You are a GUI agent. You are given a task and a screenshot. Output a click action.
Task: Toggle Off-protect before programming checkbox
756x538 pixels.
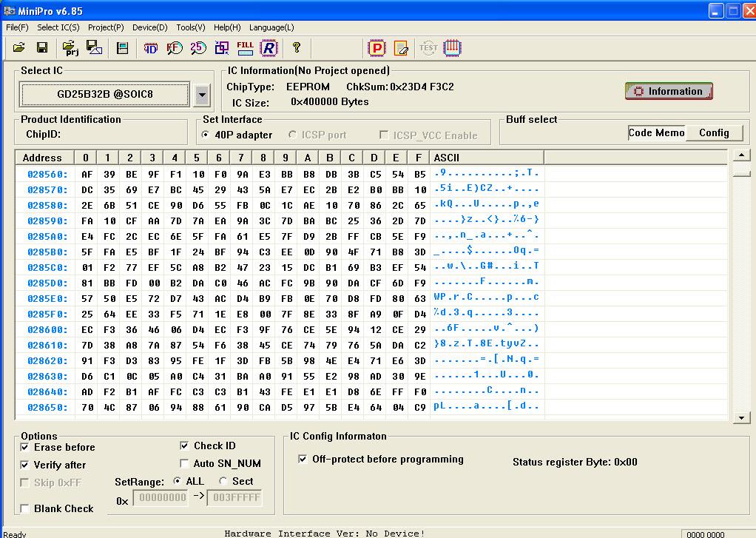click(303, 459)
